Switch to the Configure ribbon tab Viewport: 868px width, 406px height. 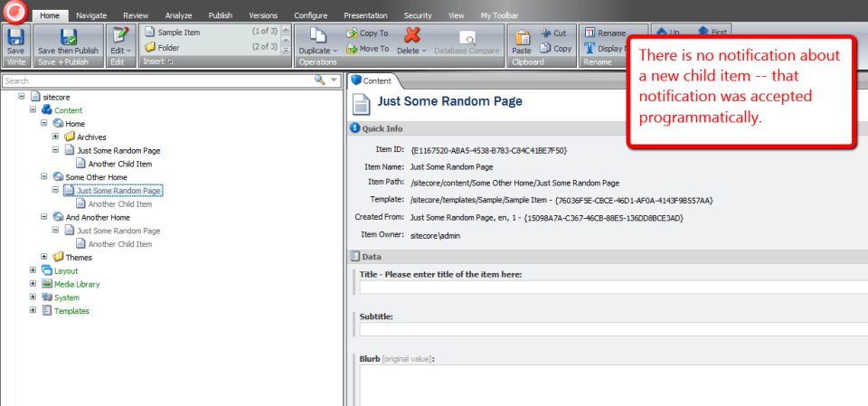tap(310, 15)
